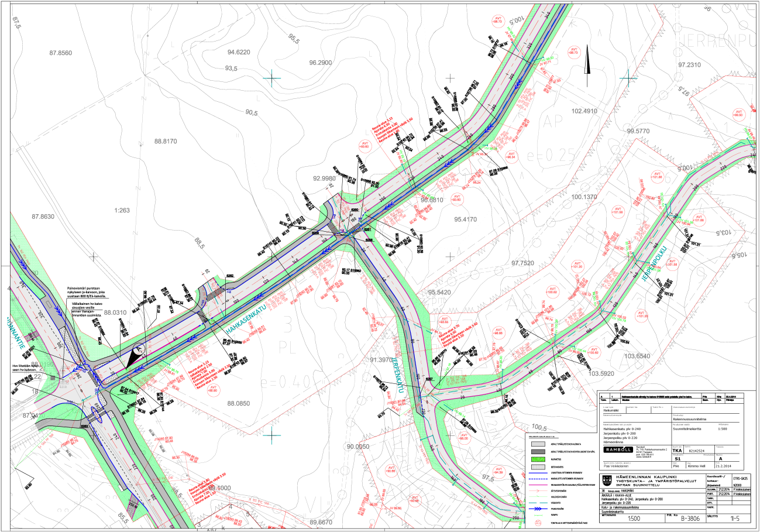The width and height of the screenshot is (760, 532).
Task: Click elevation value 97.2310
Action: [689, 64]
